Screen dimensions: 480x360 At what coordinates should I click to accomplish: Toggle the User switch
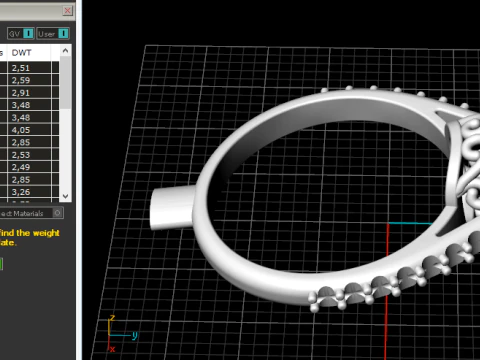pyautogui.click(x=53, y=34)
